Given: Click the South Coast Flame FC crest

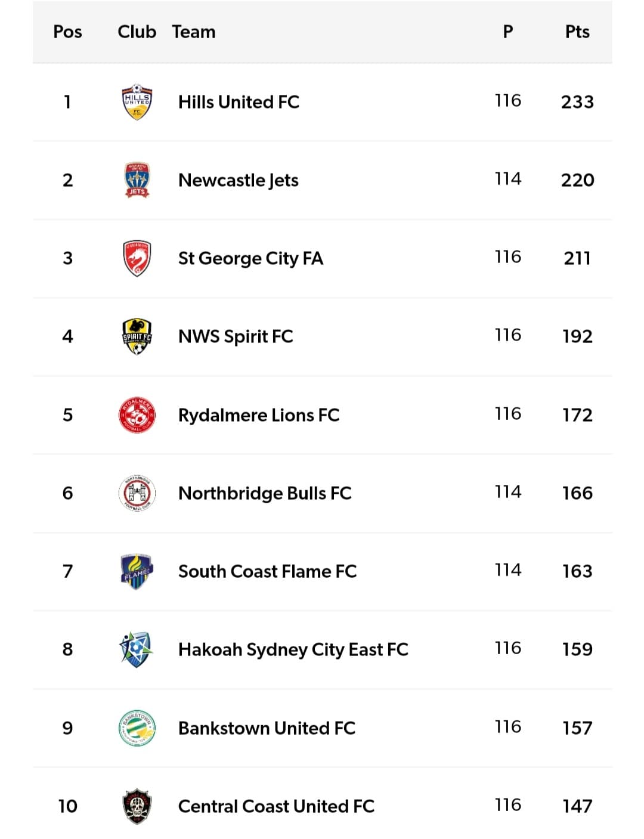Looking at the screenshot, I should [137, 571].
